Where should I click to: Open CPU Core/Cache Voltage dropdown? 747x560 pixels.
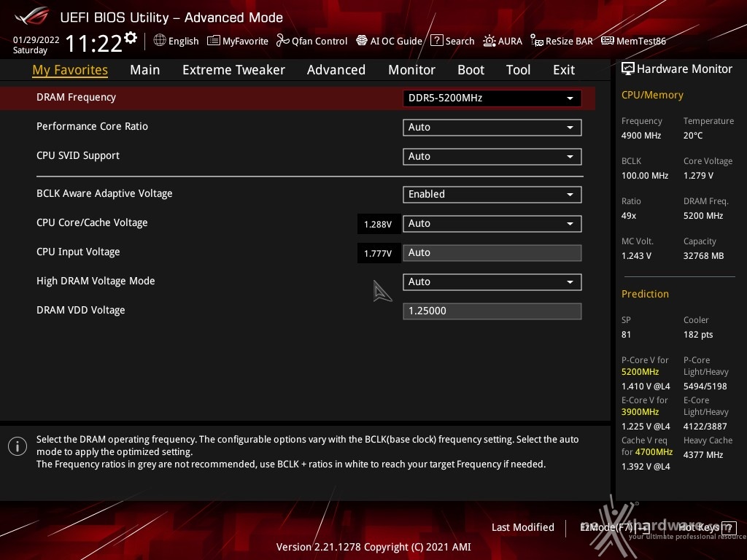(492, 223)
